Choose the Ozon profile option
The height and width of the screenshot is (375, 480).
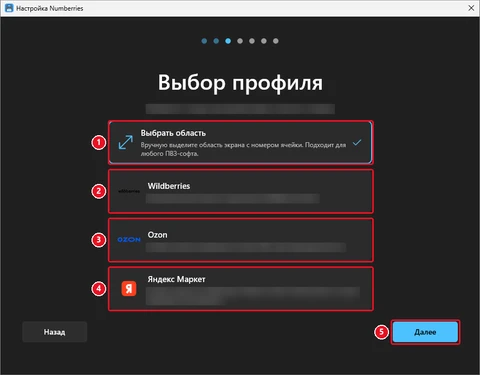240,240
